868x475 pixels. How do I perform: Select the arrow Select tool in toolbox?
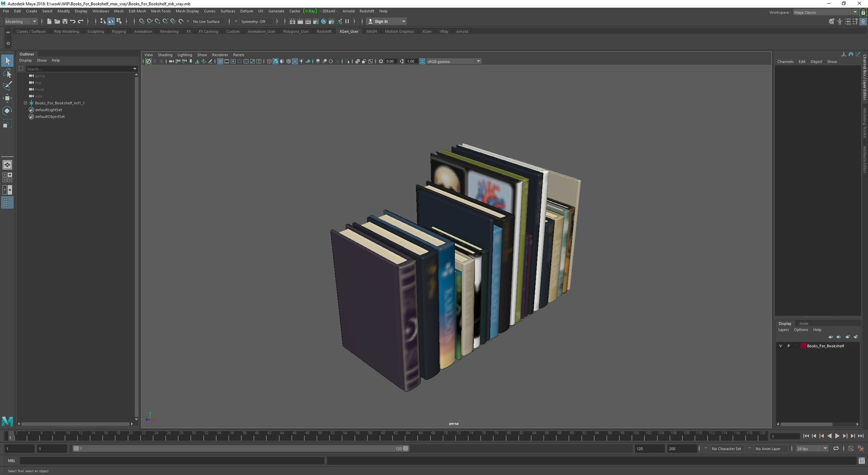(7, 61)
